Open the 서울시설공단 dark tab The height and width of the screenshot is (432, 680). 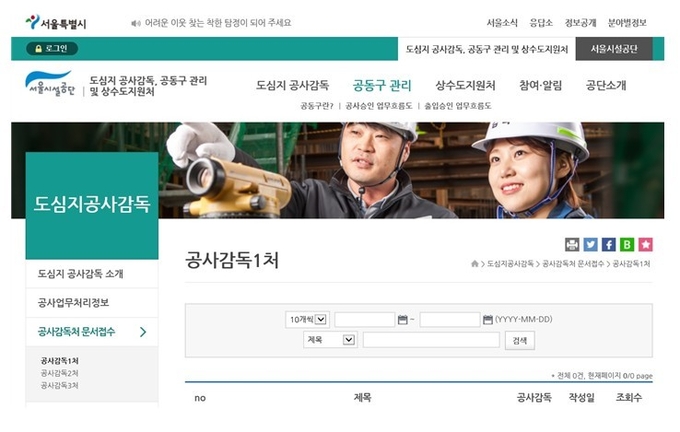[x=614, y=49]
